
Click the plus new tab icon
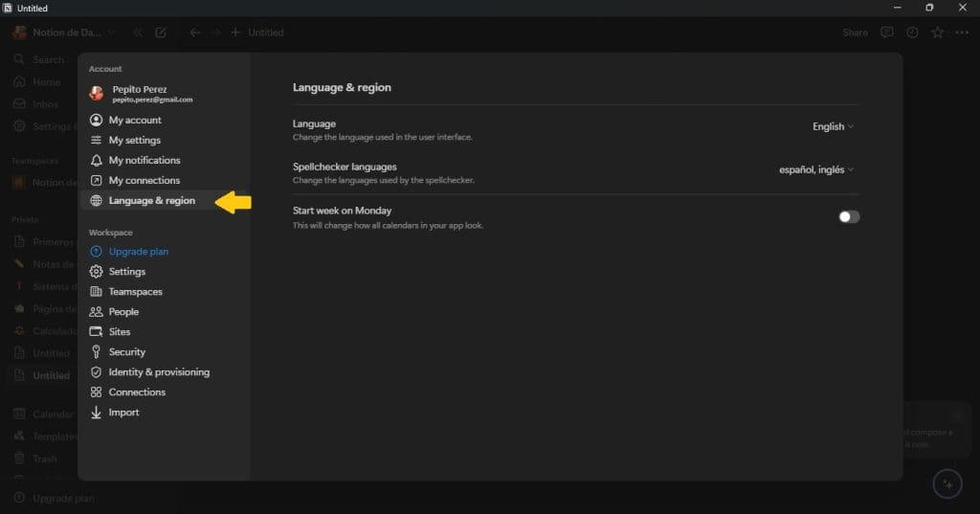(x=235, y=32)
